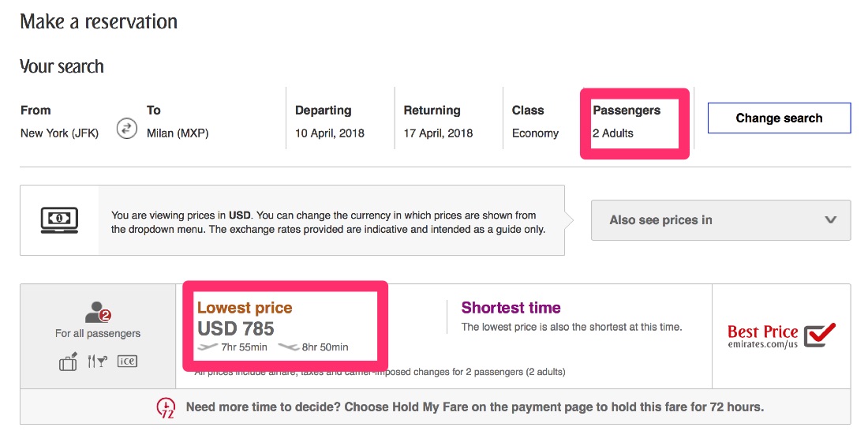
Task: Click the outbound flight plane icon
Action: click(x=207, y=347)
